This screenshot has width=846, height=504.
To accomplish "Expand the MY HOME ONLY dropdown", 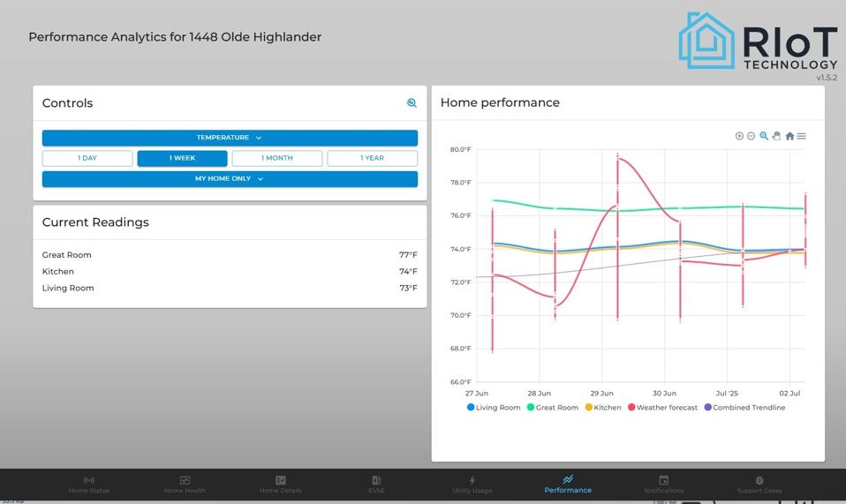I will [x=230, y=179].
